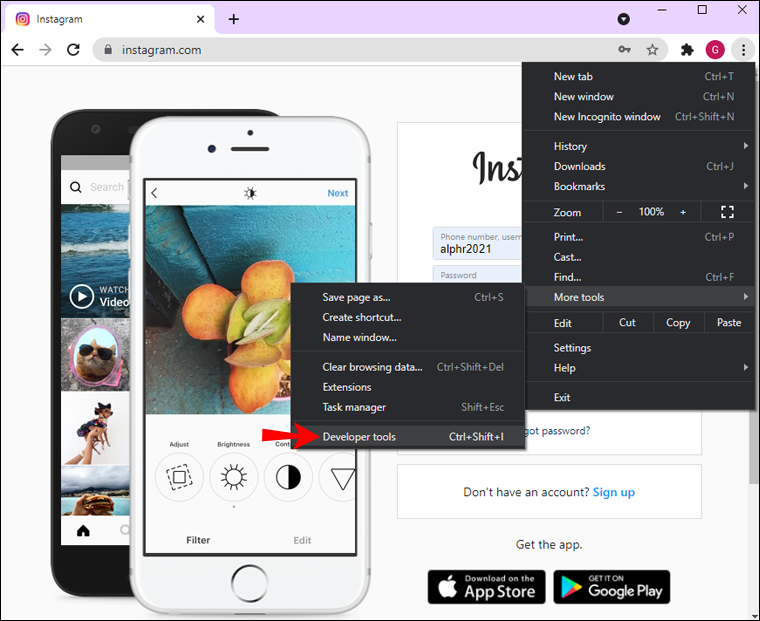760x621 pixels.
Task: Click the Password input field
Action: [477, 274]
